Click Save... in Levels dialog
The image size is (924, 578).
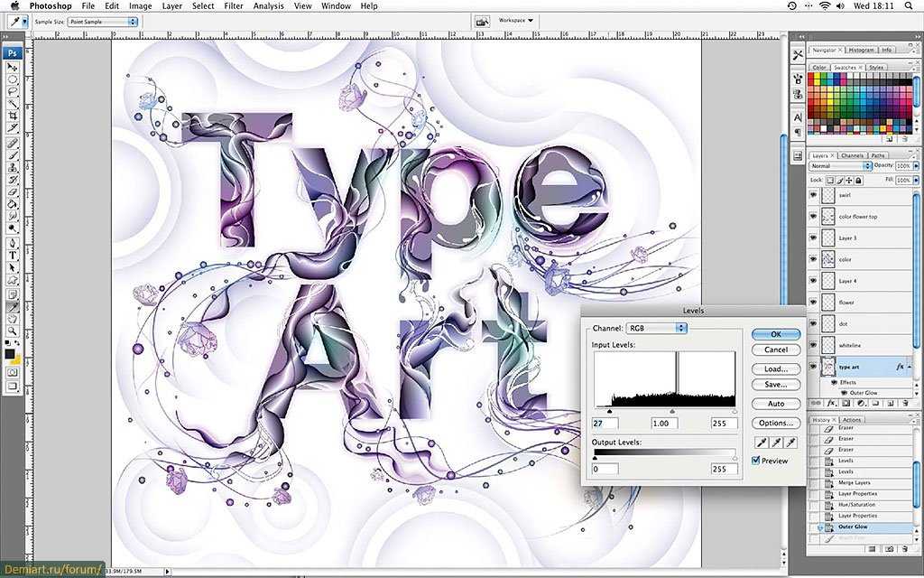pos(776,385)
